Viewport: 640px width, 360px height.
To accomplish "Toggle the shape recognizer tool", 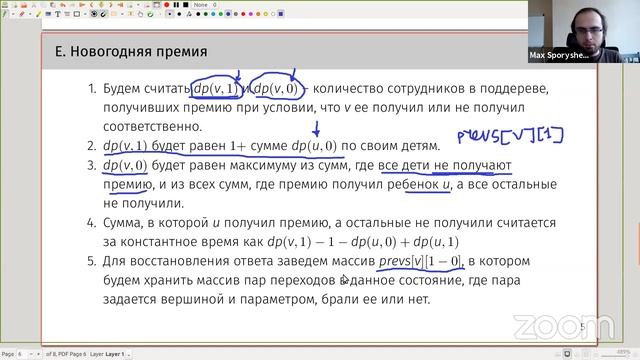I will tap(94, 14).
